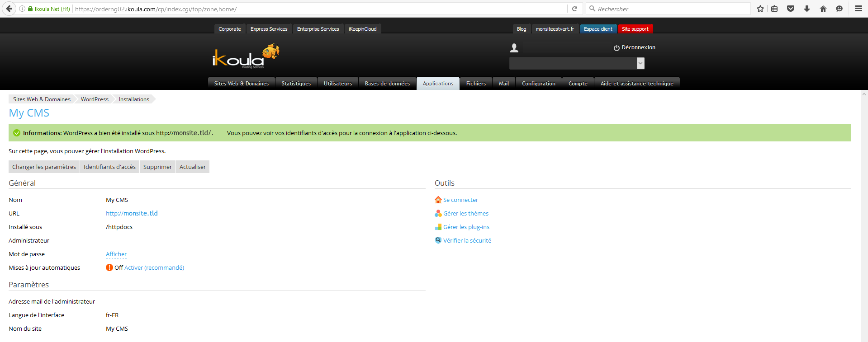Expand the account selector dropdown arrow
868x342 pixels.
pos(640,63)
